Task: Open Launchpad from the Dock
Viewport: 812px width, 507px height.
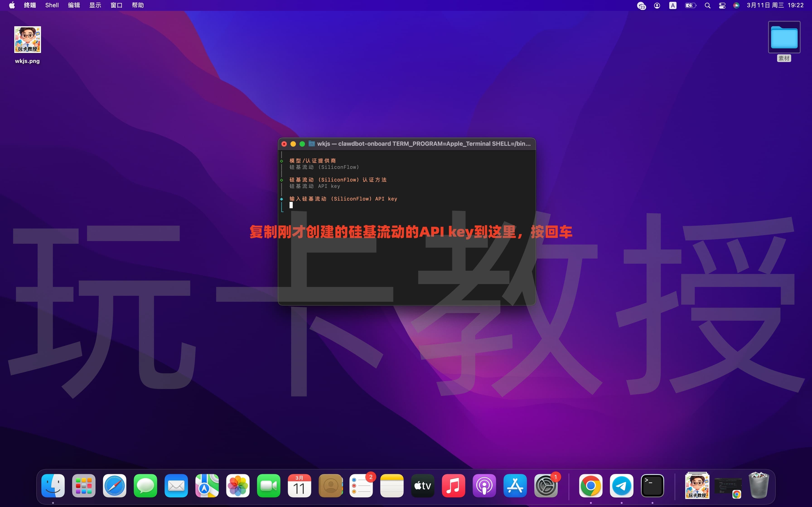Action: [x=83, y=485]
